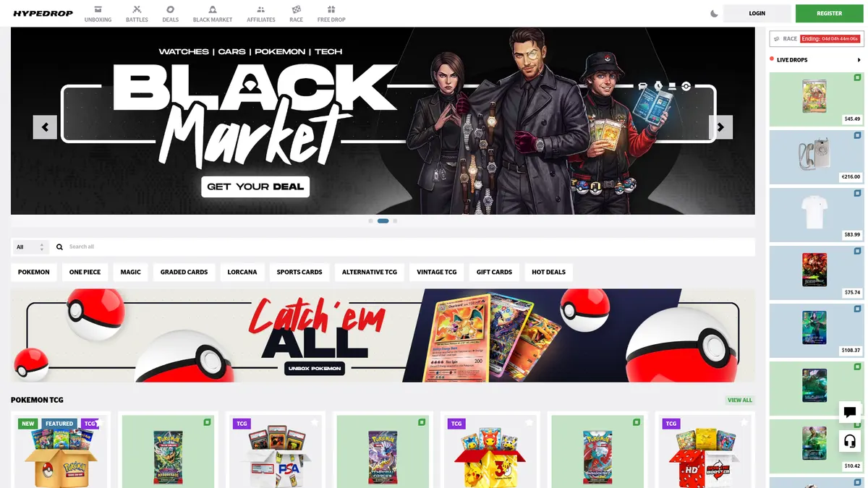Filter by the Hot Deals category
Screen dimensions: 868x488
[549, 273]
